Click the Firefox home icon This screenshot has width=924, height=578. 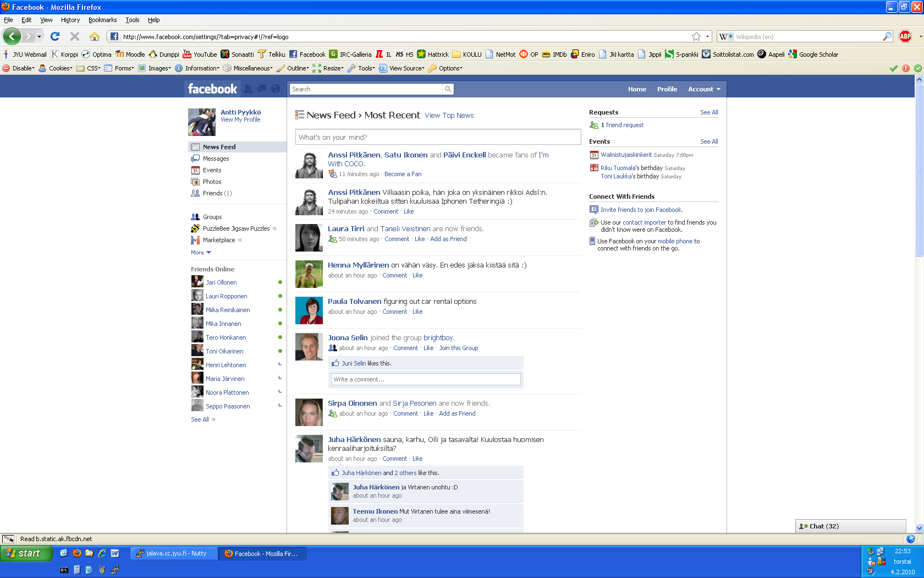pos(95,36)
